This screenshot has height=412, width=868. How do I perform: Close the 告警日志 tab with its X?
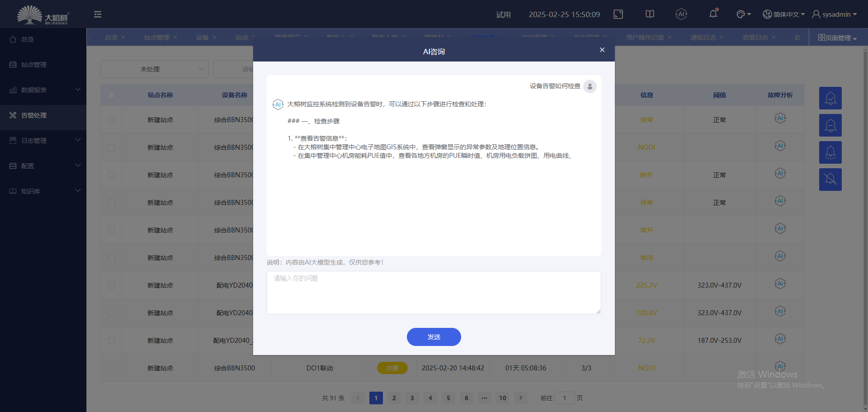(x=774, y=37)
